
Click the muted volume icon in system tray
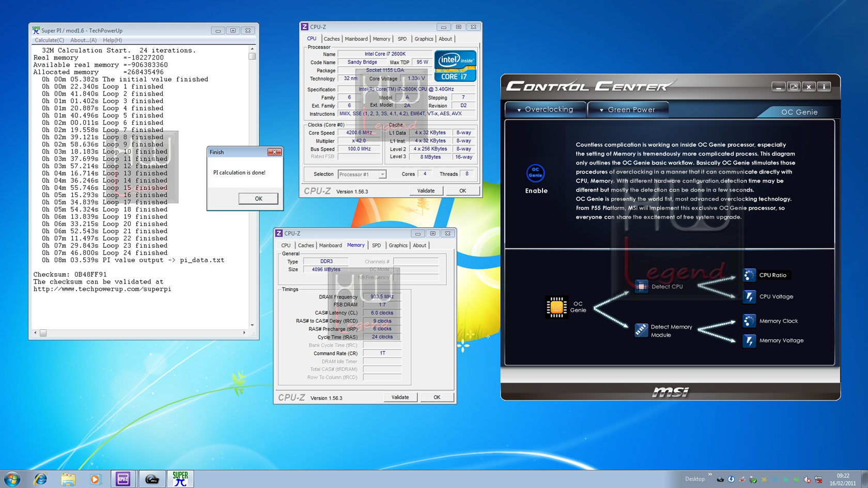[x=808, y=479]
